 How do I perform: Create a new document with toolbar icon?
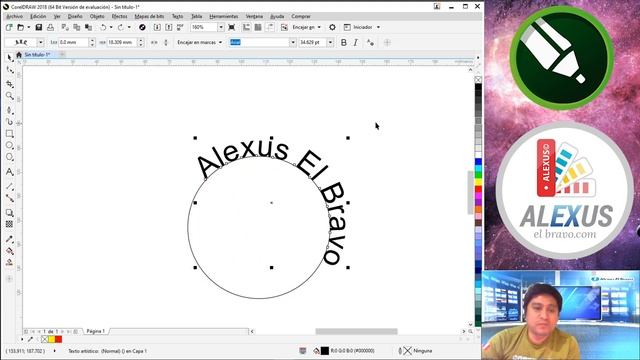tap(9, 27)
